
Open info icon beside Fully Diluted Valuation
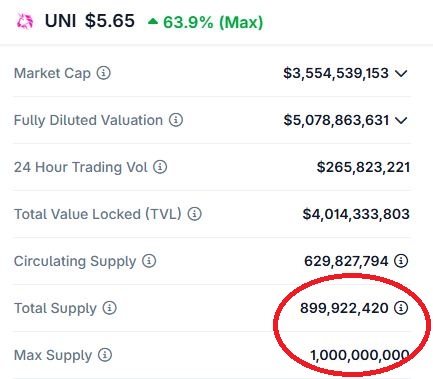(x=176, y=120)
